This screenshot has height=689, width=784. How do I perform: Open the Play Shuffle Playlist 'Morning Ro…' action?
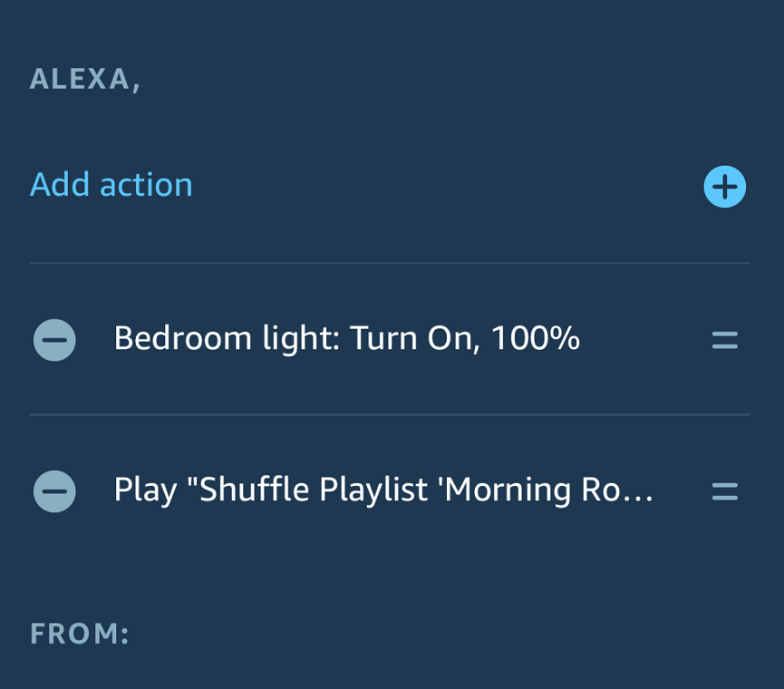coord(382,490)
